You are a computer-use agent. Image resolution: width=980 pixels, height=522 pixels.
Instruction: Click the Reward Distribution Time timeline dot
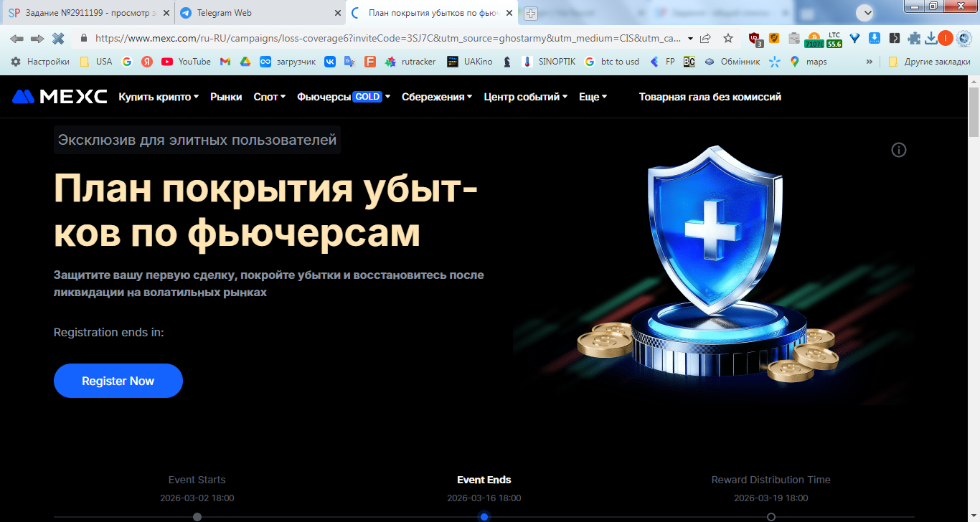tap(771, 517)
